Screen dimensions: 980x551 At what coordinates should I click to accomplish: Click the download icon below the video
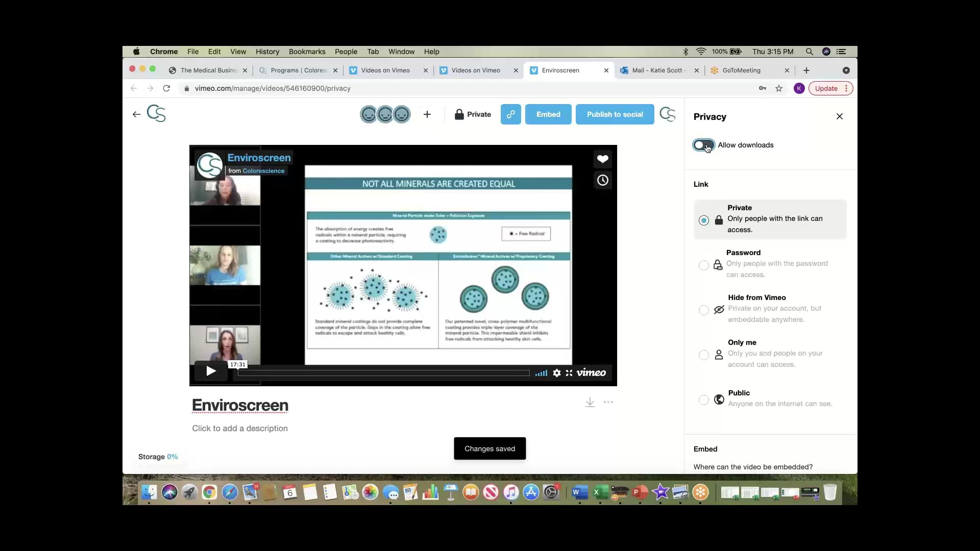coord(590,403)
